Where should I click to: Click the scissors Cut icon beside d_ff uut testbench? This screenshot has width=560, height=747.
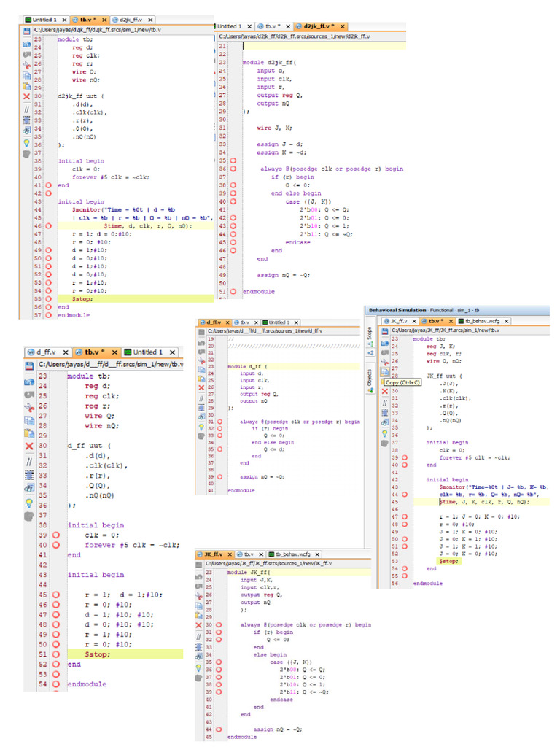click(x=29, y=408)
